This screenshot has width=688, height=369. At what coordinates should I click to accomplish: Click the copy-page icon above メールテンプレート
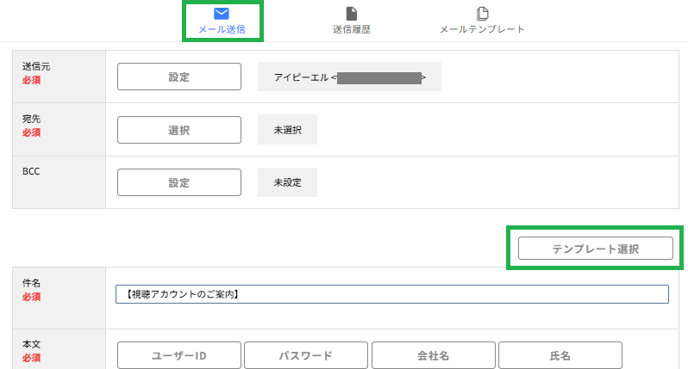tap(482, 14)
